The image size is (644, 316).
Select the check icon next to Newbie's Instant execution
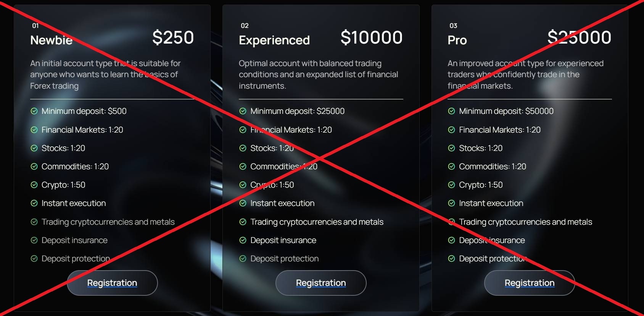pyautogui.click(x=34, y=203)
